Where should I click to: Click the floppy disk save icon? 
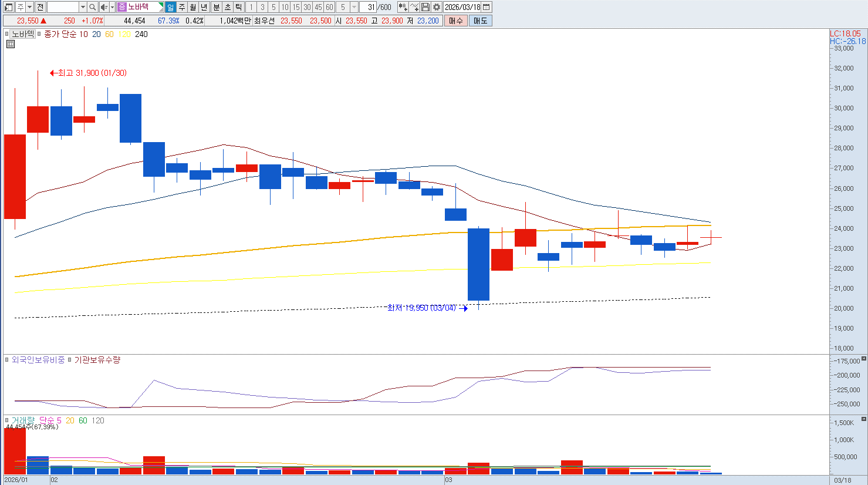[425, 7]
